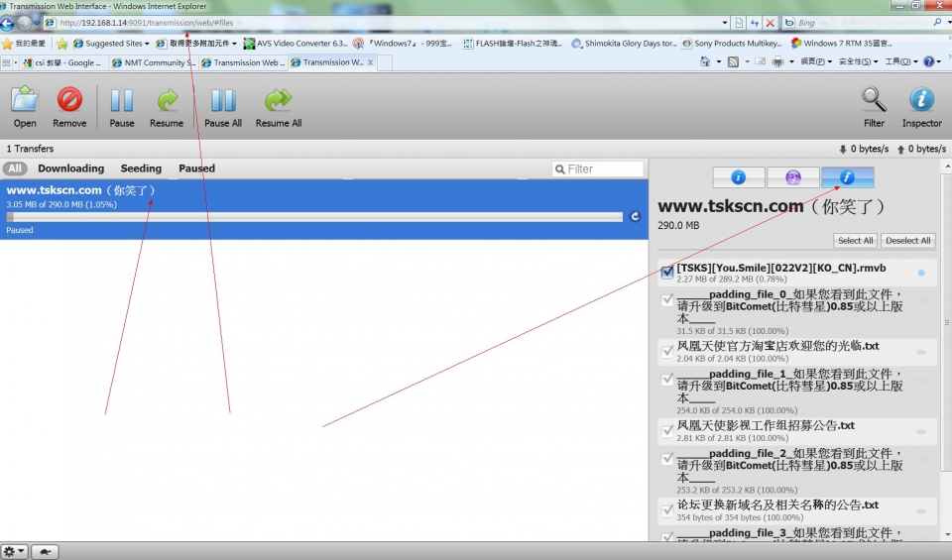
Task: Toggle the padding_file_2 checkbox
Action: [x=667, y=459]
